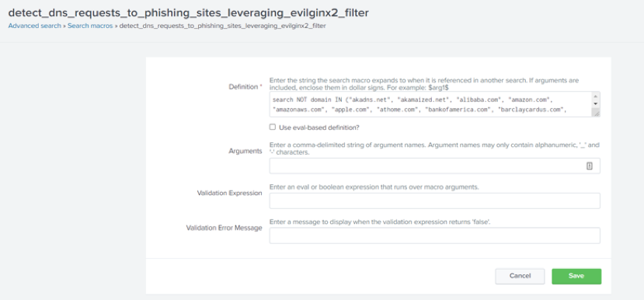644x300 pixels.
Task: Click the red required asterisk beside Definition
Action: tap(260, 87)
